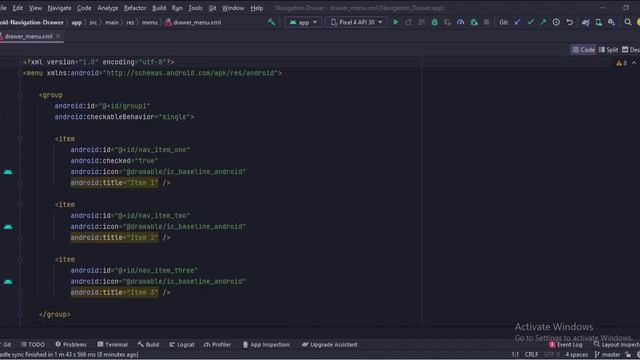
Task: Click the drawer_menu.xml breadcrumb
Action: click(x=193, y=22)
